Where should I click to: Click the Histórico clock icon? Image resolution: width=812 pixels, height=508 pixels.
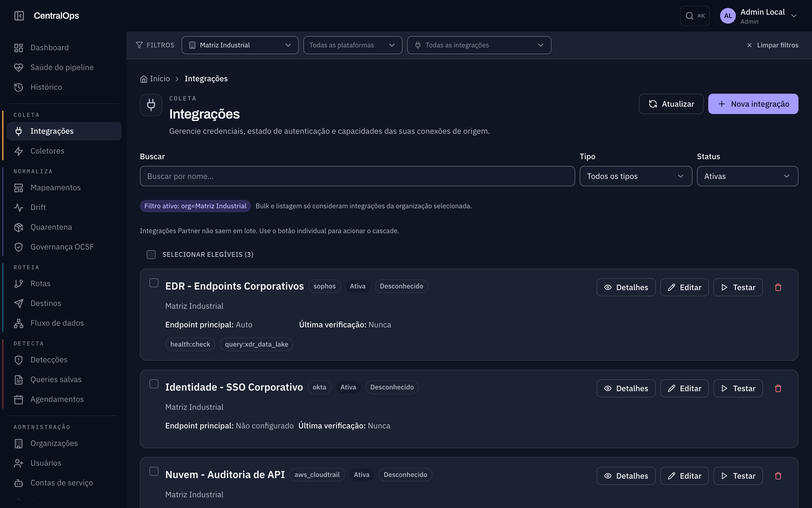pos(18,87)
